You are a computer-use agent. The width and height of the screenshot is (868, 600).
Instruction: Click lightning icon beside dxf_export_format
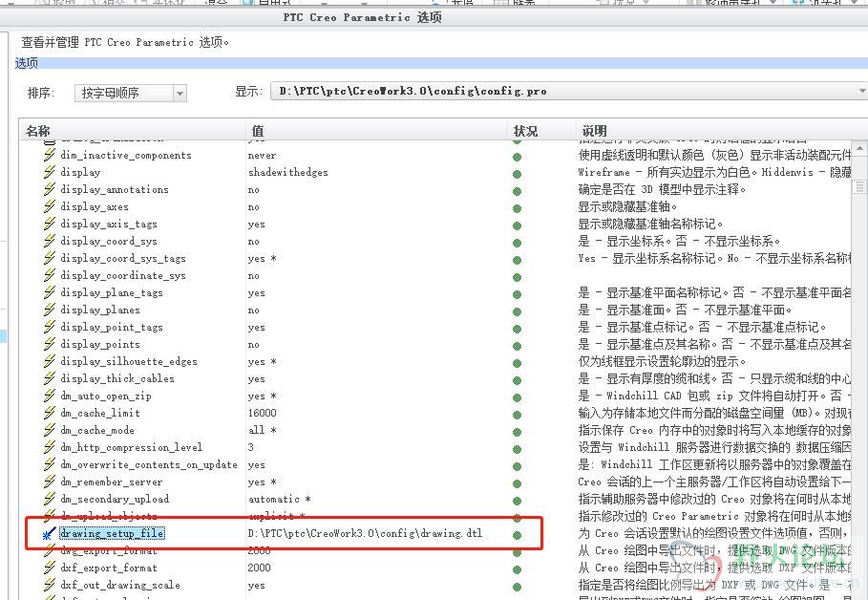[50, 568]
